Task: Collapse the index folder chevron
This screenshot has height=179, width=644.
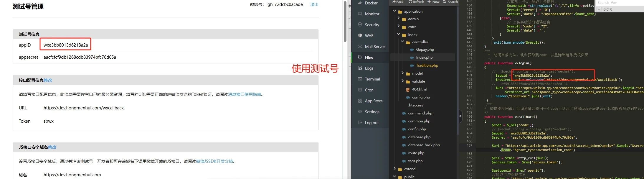Action: [x=399, y=34]
